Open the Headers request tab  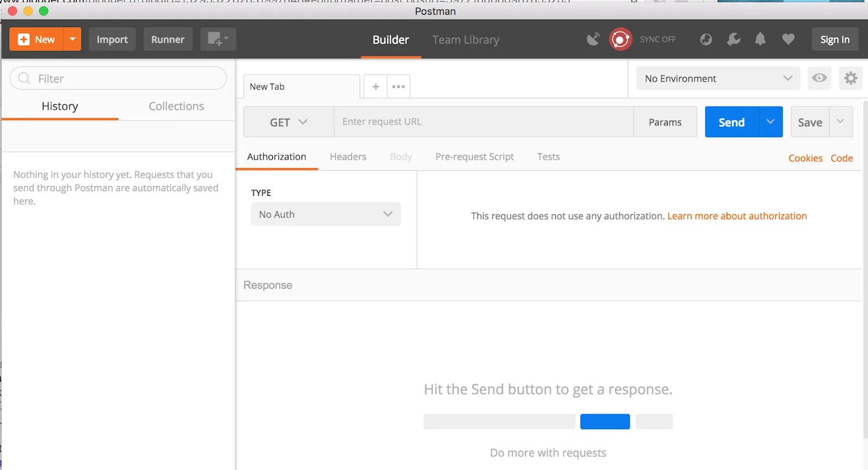(x=348, y=157)
